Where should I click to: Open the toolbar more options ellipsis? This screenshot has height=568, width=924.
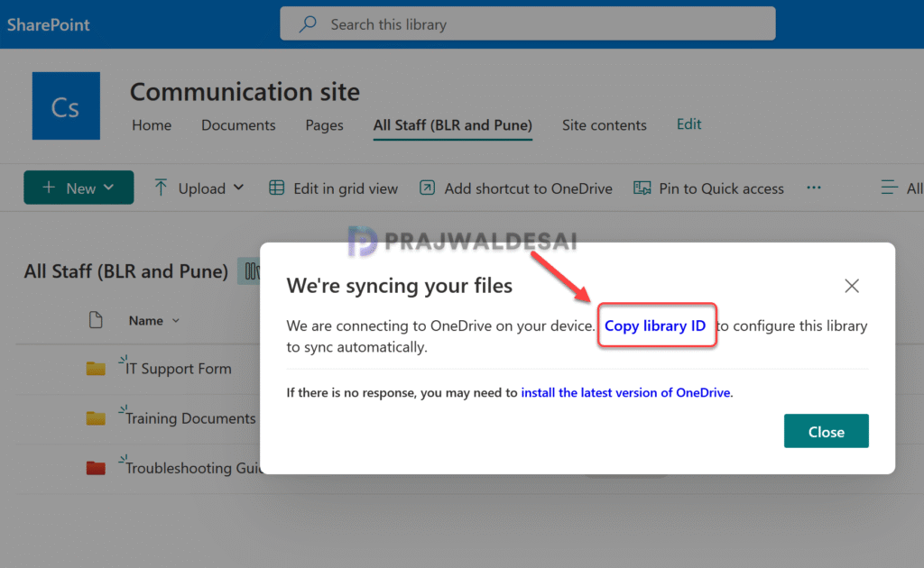pyautogui.click(x=814, y=188)
